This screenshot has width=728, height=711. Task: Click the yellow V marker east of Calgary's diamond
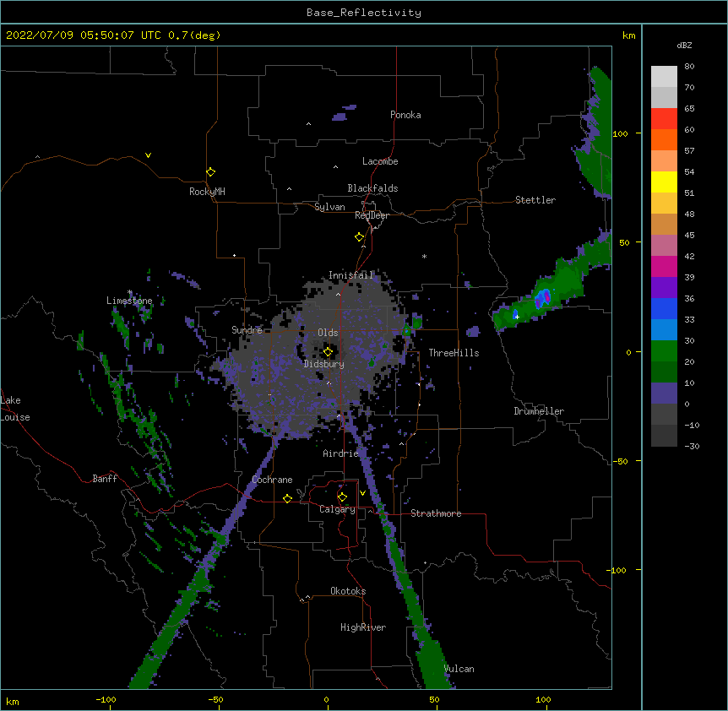[x=362, y=493]
